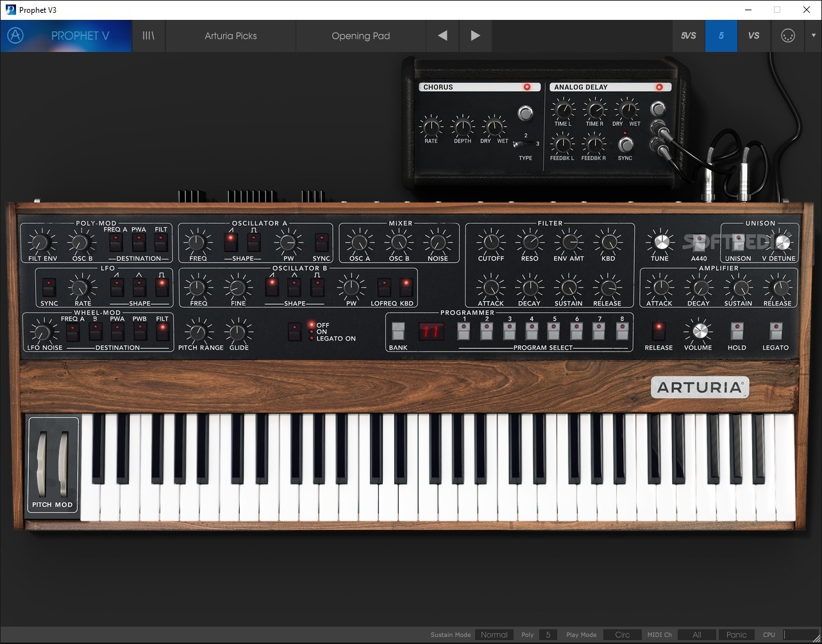822x644 pixels.
Task: Toggle Poly-Mod FREQ A destination switch
Action: (x=116, y=242)
